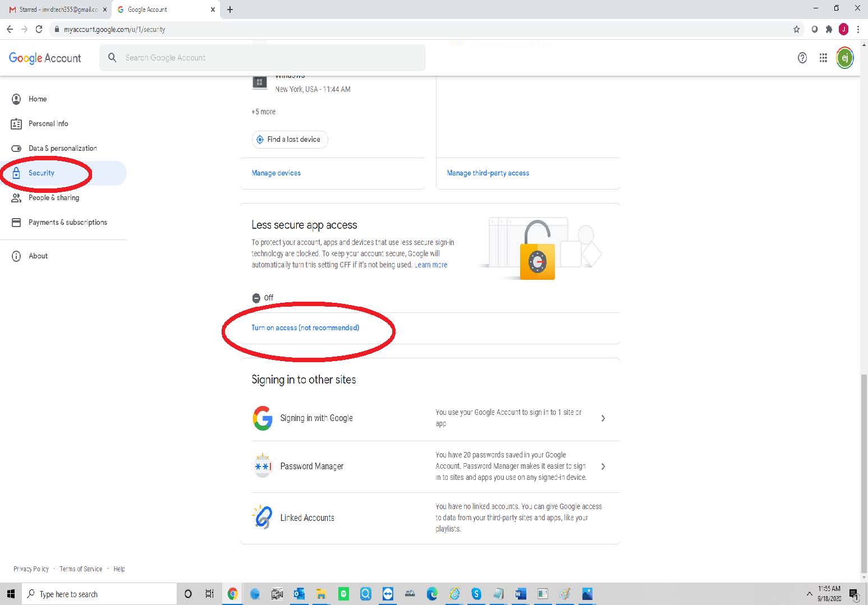Go to Data & personalization section

click(62, 148)
